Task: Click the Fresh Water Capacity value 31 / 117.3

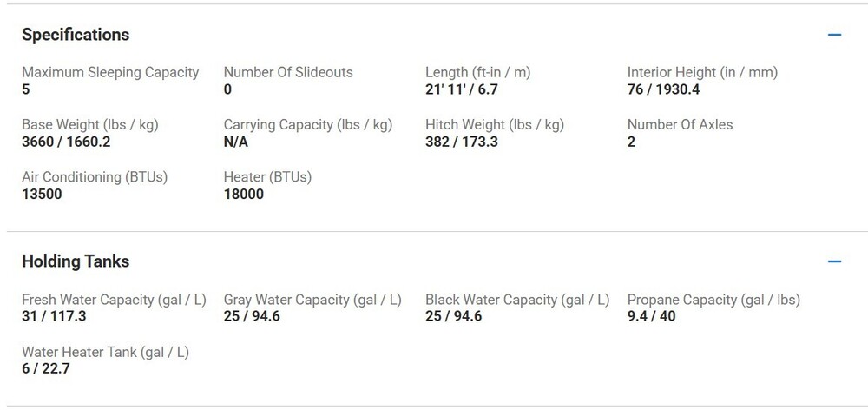Action: pos(54,316)
